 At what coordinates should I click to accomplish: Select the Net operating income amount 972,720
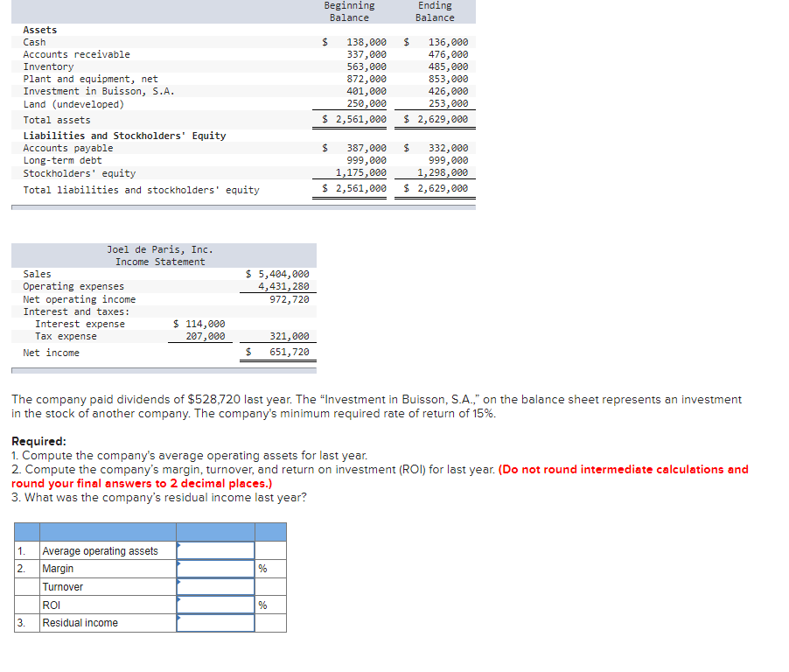click(290, 299)
